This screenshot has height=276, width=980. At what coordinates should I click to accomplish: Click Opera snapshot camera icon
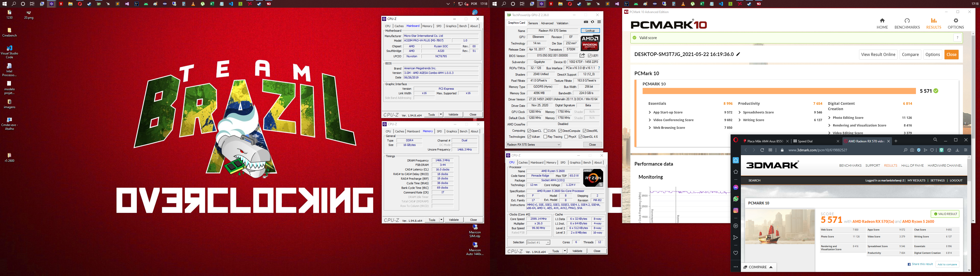pyautogui.click(x=912, y=150)
